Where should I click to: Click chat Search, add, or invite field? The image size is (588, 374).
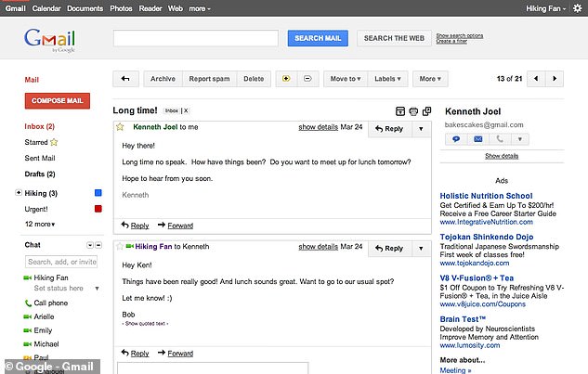coord(62,262)
